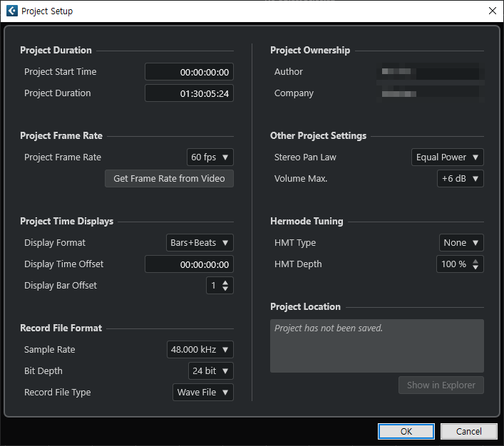Increase the Display Bar Offset value
504x446 pixels.
225,282
